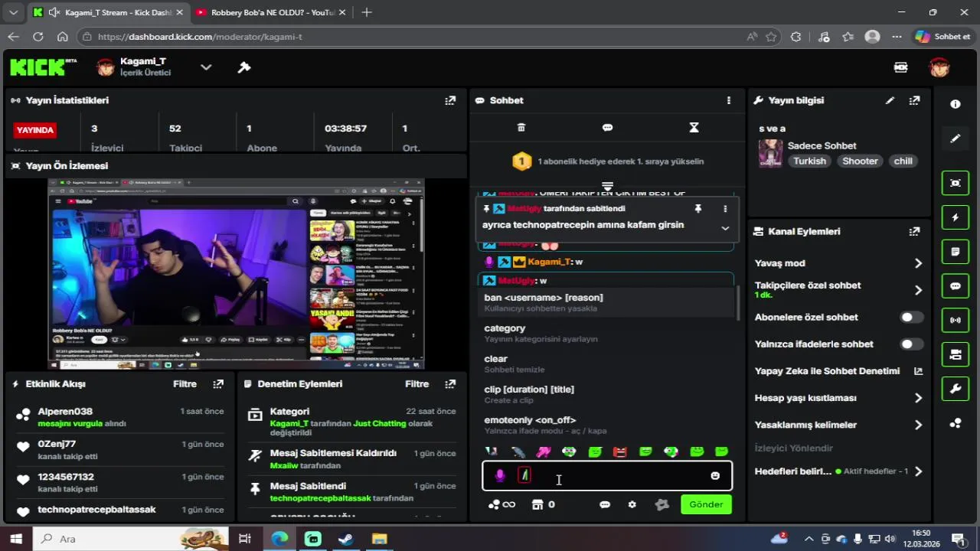Click the shop icon below chat input

(537, 504)
